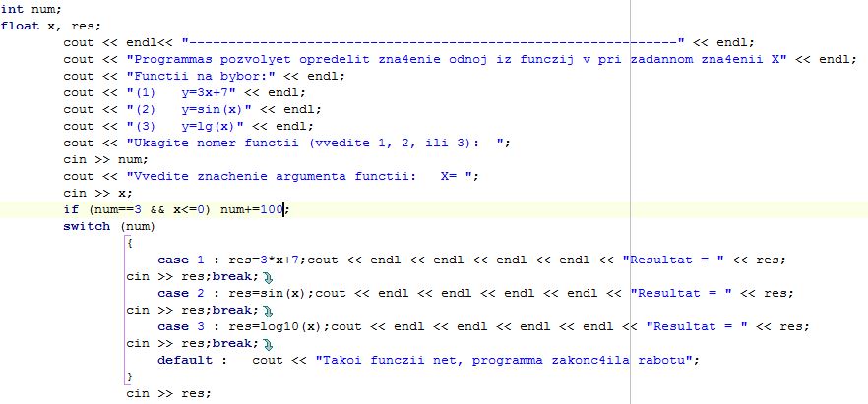Viewport: 868px width, 404px height.
Task: Click 'Resultat = ' string on the case 3 line
Action: (x=697, y=326)
